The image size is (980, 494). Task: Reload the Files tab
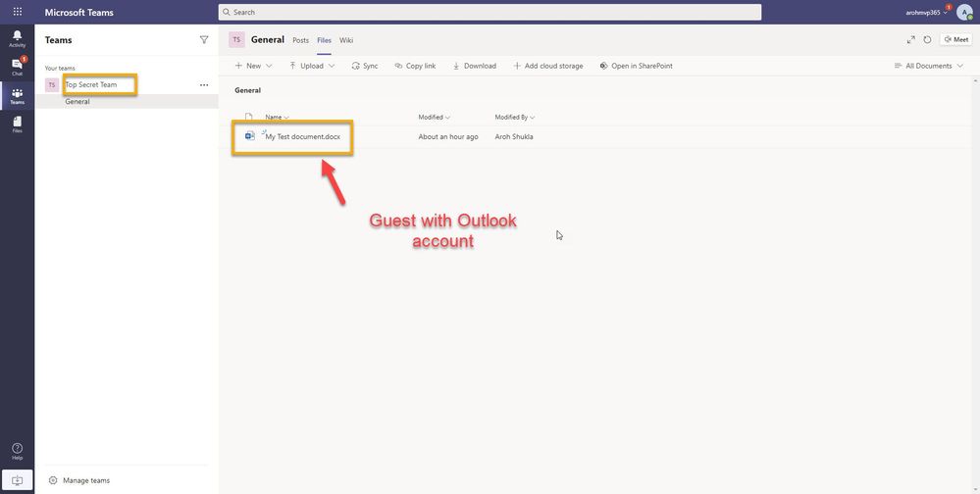coord(927,40)
